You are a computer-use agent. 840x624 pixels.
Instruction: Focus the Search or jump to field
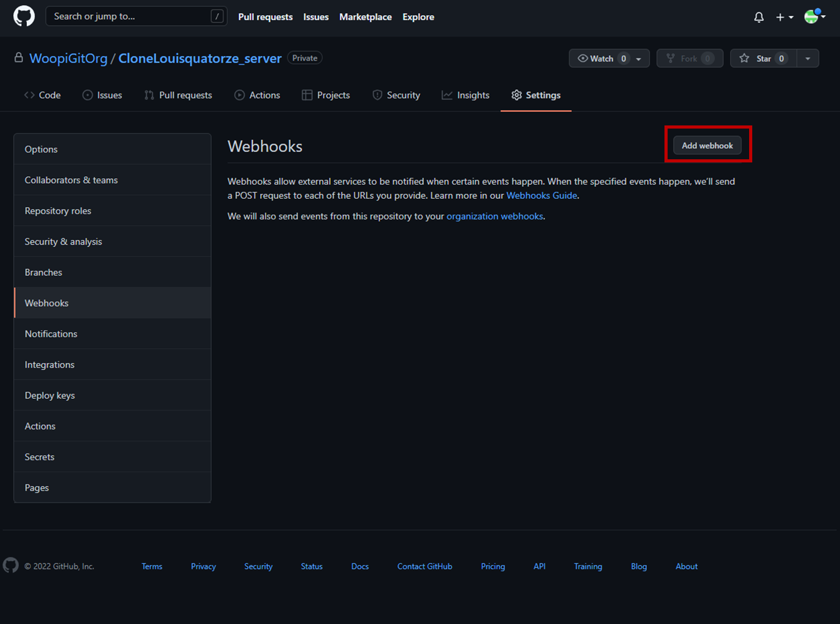coord(137,16)
